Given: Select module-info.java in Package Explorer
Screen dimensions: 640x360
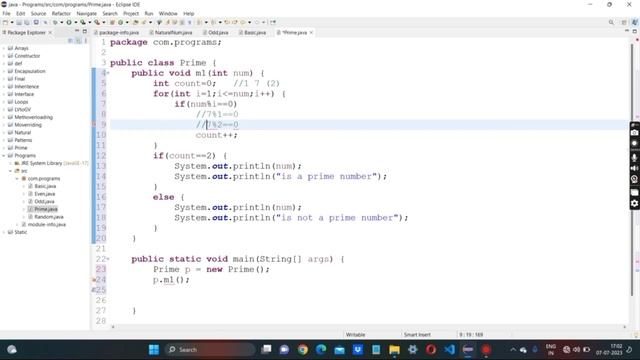Looking at the screenshot, I should [x=44, y=225].
